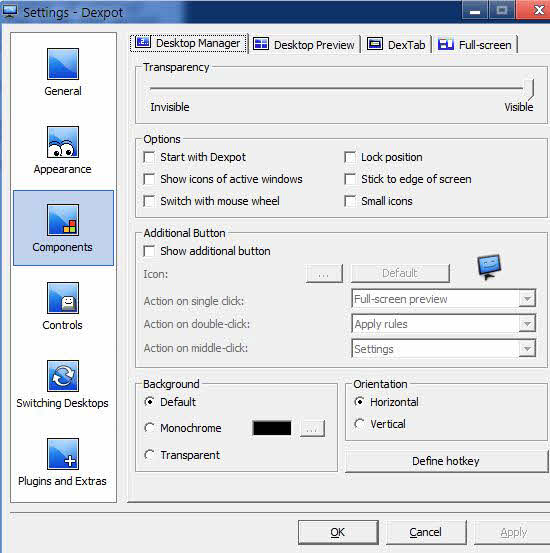Click the Dexpot monitor icon in title bar
This screenshot has width=550, height=553.
[x=10, y=12]
